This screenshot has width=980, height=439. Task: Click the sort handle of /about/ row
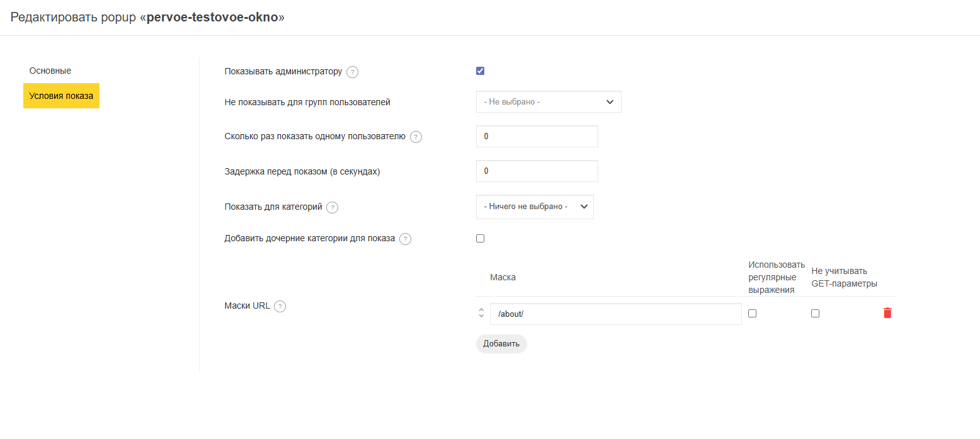click(x=481, y=313)
